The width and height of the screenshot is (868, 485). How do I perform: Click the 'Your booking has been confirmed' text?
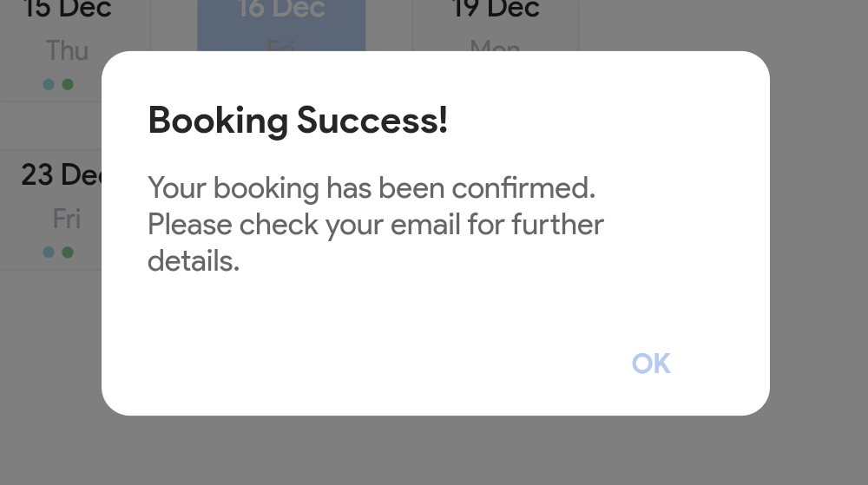click(x=372, y=188)
